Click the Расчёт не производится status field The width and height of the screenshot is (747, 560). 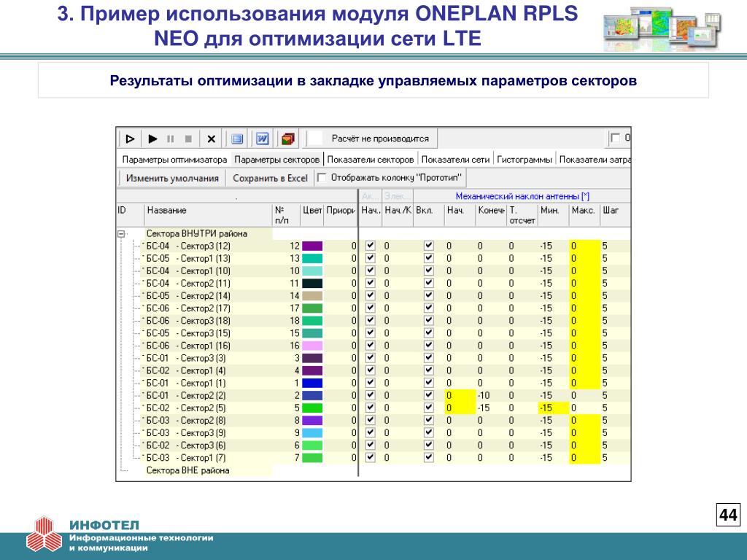point(380,139)
